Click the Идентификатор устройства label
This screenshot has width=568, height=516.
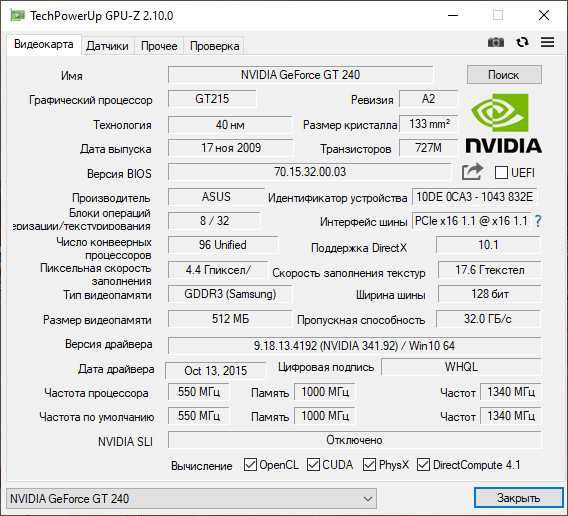tap(338, 198)
